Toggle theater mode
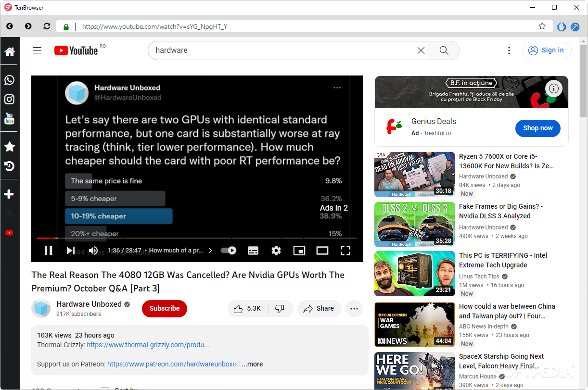Viewport: 588px width, 390px height. point(322,250)
